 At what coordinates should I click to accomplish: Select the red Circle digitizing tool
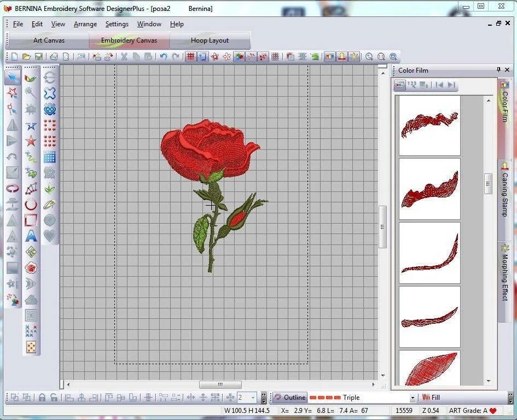coord(31,205)
